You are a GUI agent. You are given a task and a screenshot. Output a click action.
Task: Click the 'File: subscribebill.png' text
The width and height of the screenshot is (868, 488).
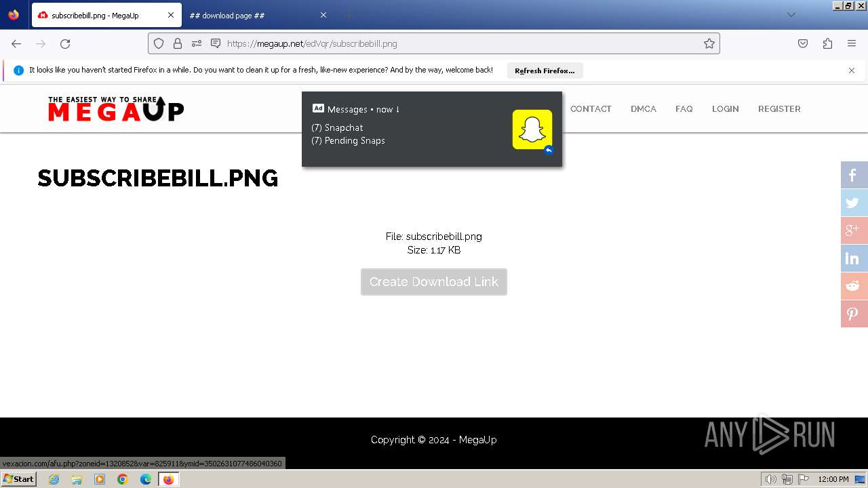pyautogui.click(x=434, y=237)
